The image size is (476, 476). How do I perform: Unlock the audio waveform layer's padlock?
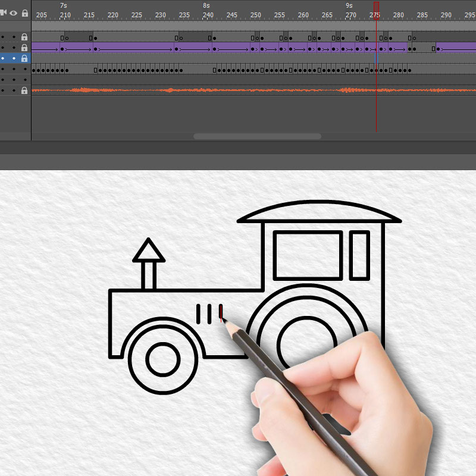pyautogui.click(x=24, y=90)
